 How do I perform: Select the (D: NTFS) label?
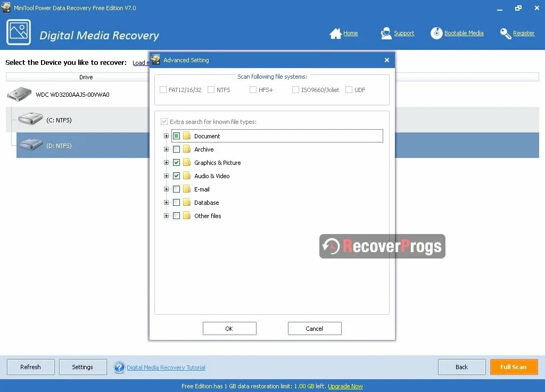[x=59, y=146]
